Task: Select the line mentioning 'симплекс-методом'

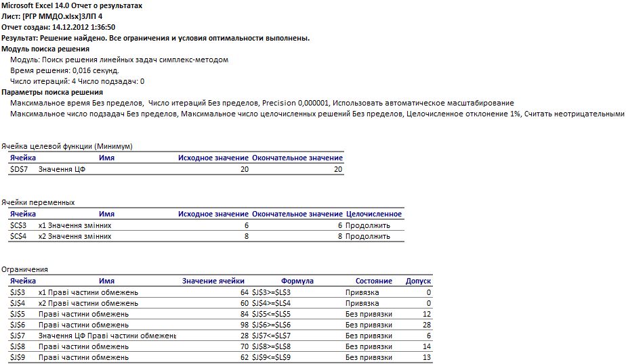Action: (119, 60)
